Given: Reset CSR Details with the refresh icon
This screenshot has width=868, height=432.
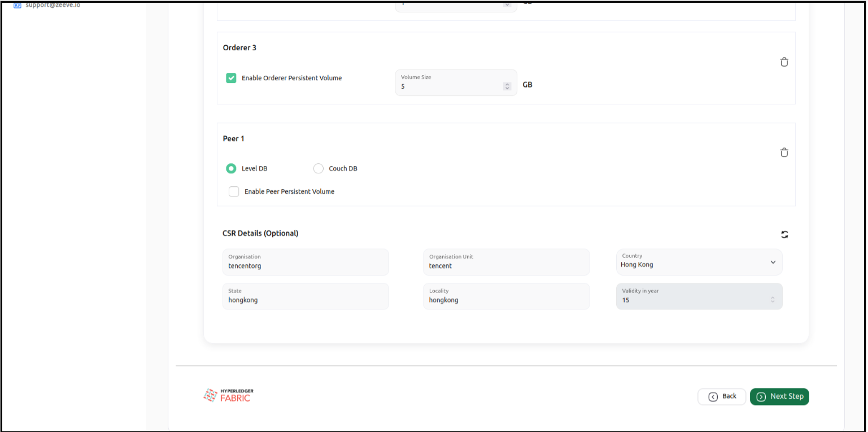Looking at the screenshot, I should coord(784,234).
